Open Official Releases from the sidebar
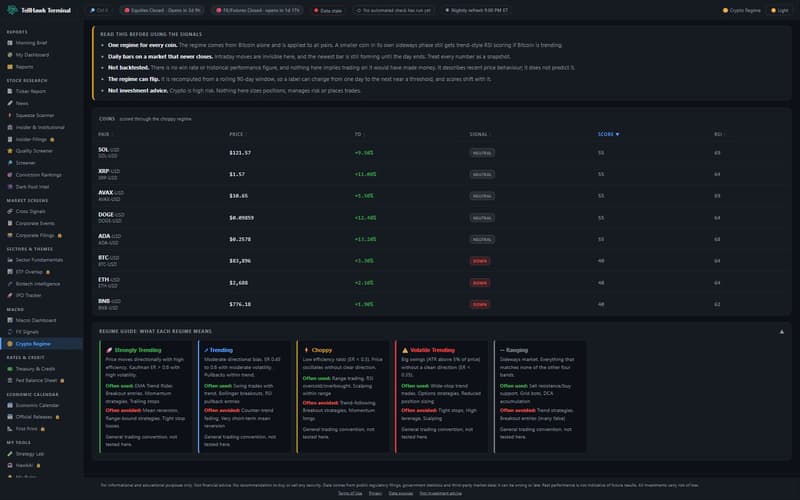This screenshot has width=800, height=500. 41,417
